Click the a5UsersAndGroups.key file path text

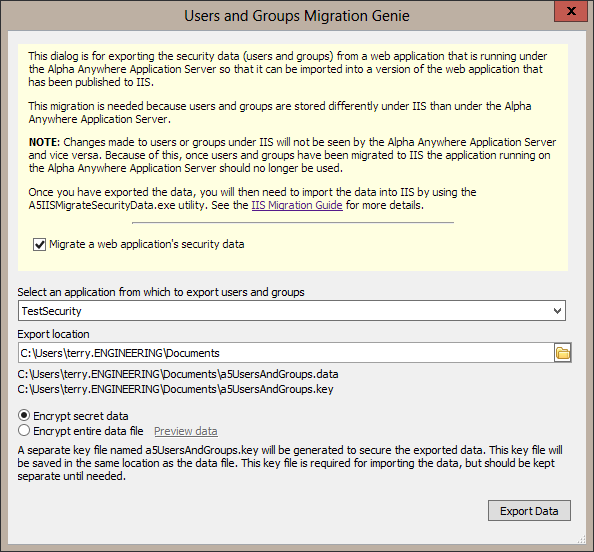pyautogui.click(x=175, y=389)
